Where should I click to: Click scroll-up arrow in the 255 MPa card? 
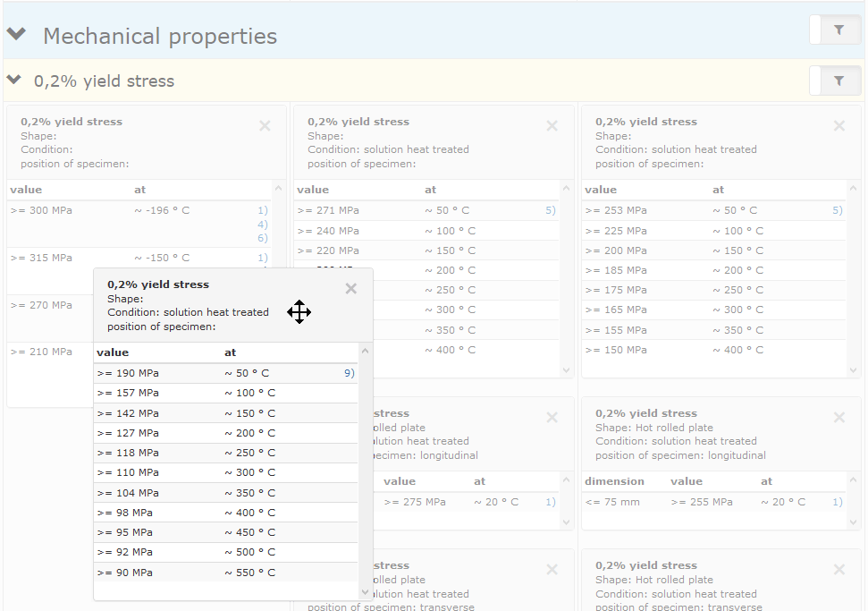tap(853, 479)
